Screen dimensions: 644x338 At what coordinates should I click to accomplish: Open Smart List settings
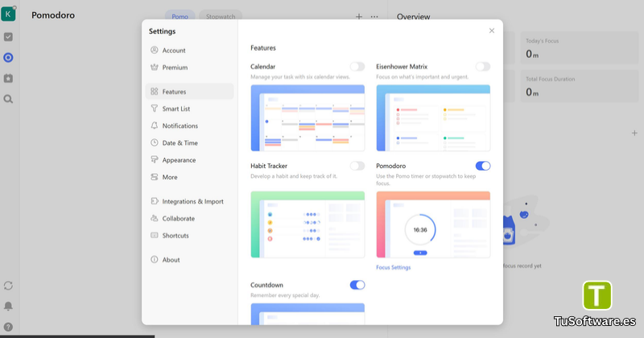(189, 109)
